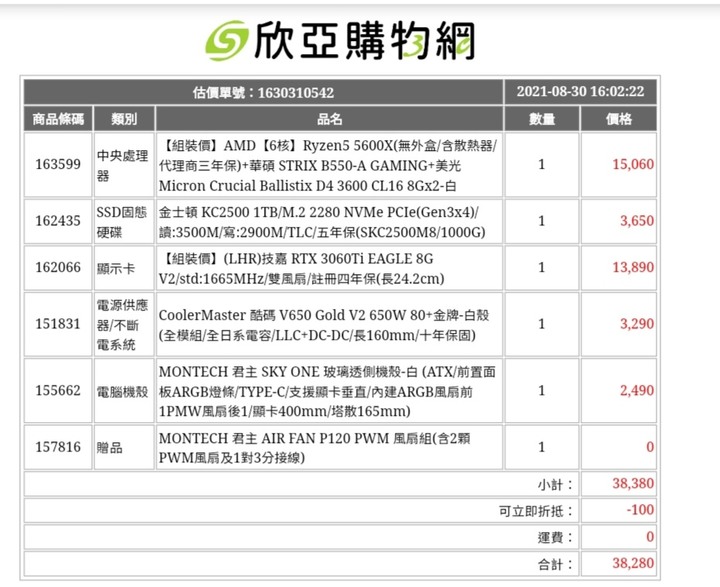Image resolution: width=720 pixels, height=587 pixels.
Task: Click the 電腦機殼 category cell
Action: tap(122, 391)
